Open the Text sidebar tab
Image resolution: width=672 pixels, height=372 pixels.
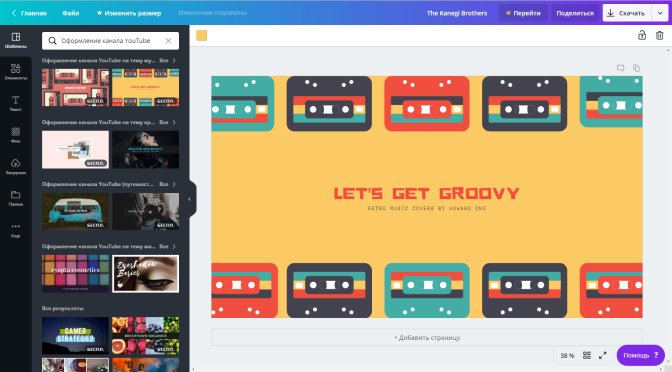[x=15, y=103]
